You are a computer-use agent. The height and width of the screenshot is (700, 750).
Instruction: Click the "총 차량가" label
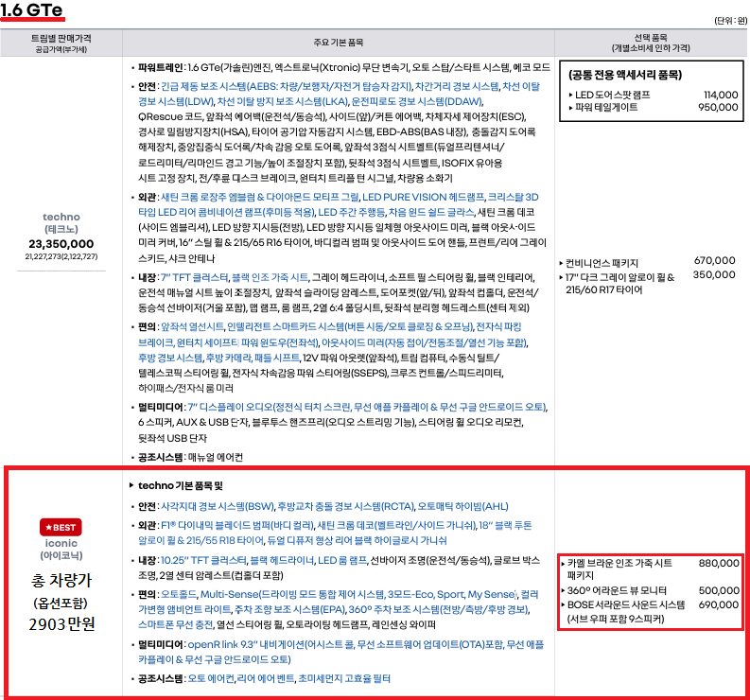click(x=61, y=581)
